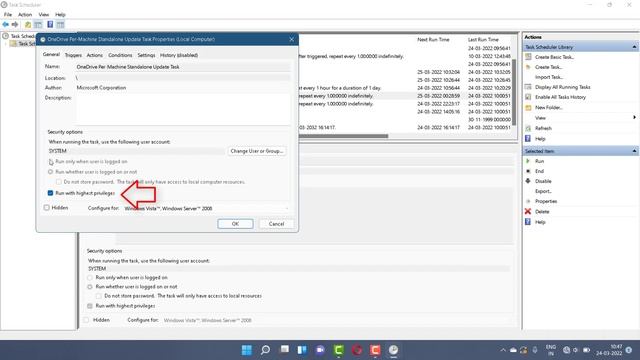Viewport: 640px width, 360px height.
Task: Toggle Run with highest privileges in dialog
Action: 50,193
